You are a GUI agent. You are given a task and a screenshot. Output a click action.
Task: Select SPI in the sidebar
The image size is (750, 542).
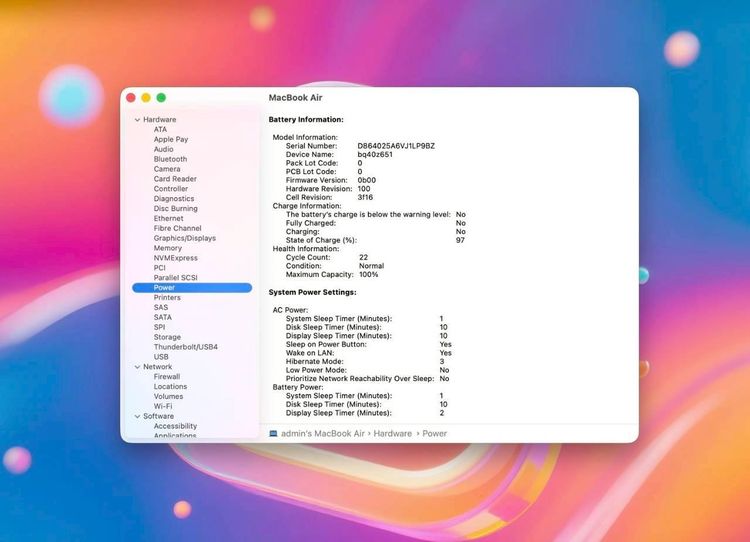pyautogui.click(x=159, y=327)
